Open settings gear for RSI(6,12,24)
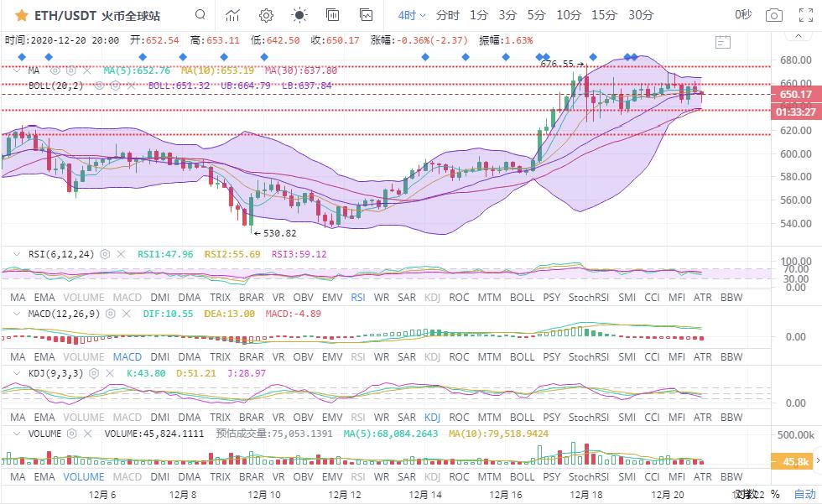822x504 pixels. point(105,254)
